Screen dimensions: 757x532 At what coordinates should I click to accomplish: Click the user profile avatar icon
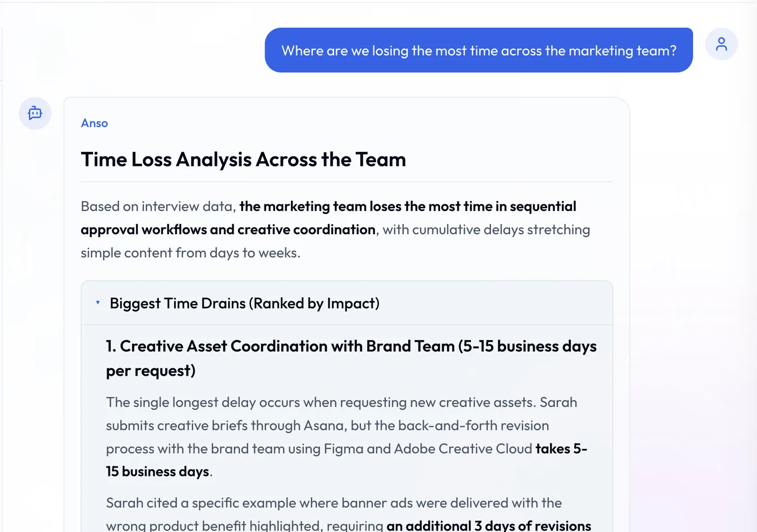(721, 44)
